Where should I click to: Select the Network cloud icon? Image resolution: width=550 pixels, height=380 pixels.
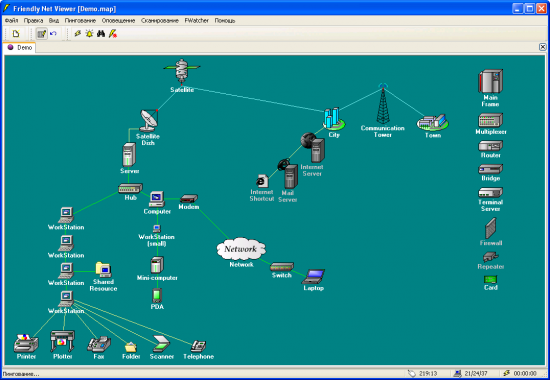[241, 249]
